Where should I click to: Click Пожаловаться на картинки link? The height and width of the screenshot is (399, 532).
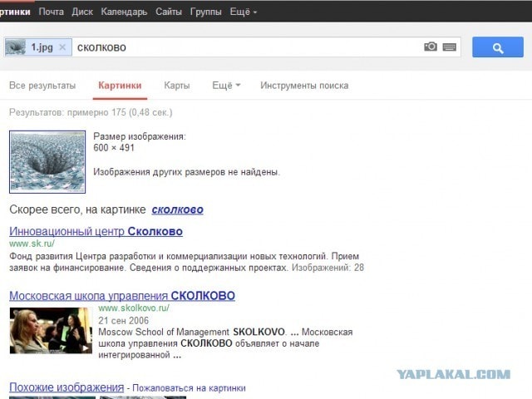point(189,388)
